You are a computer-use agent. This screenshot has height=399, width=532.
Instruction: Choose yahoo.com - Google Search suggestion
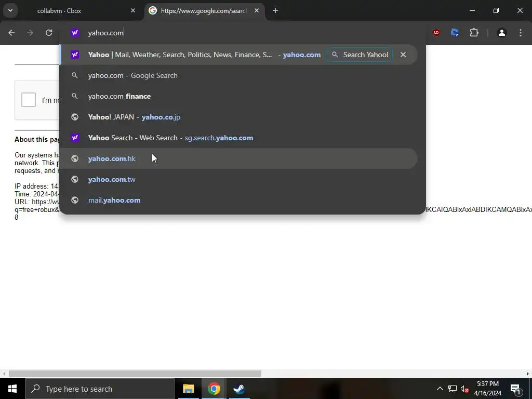pos(239,75)
